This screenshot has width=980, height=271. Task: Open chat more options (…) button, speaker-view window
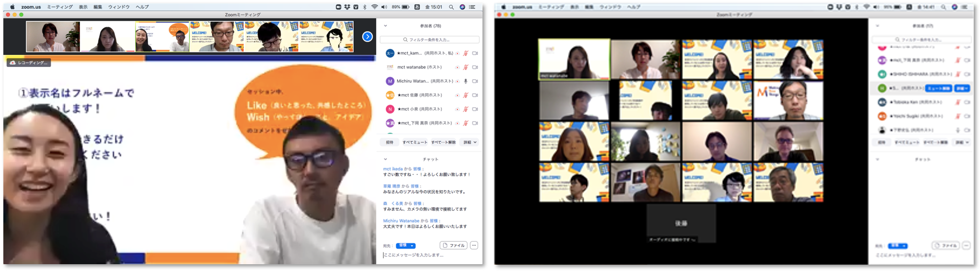(474, 245)
